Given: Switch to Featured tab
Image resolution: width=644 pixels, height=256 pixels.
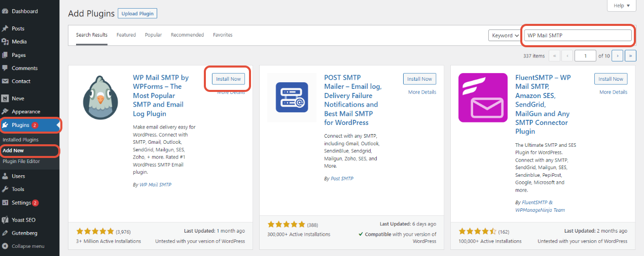Looking at the screenshot, I should pos(126,35).
